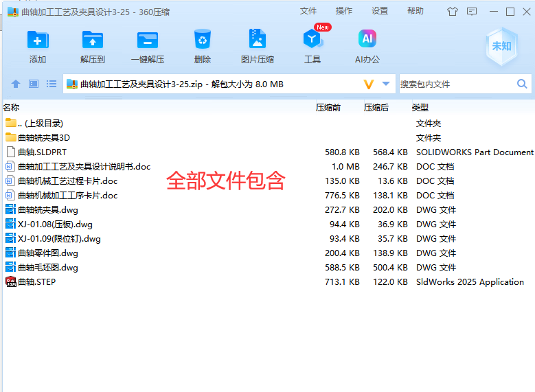
Task: Switch to list view mode
Action: 52,84
